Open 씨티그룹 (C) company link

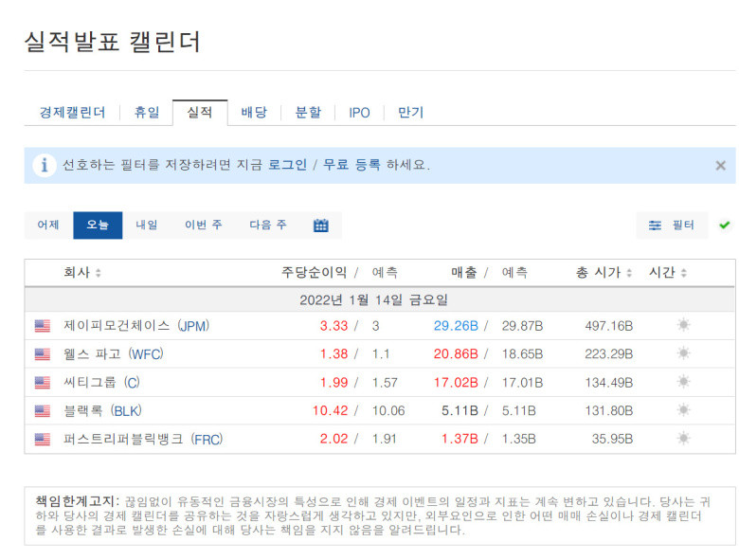click(x=101, y=382)
